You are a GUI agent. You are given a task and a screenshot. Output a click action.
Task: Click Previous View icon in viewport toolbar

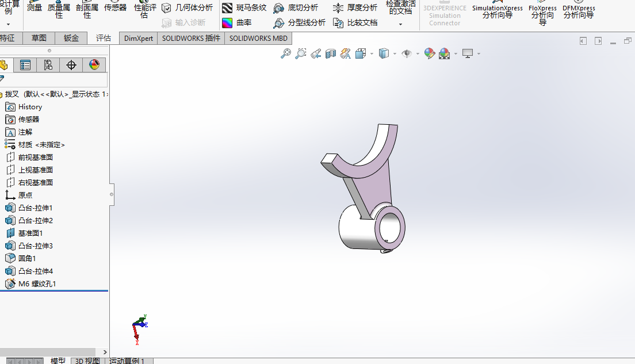pyautogui.click(x=316, y=53)
